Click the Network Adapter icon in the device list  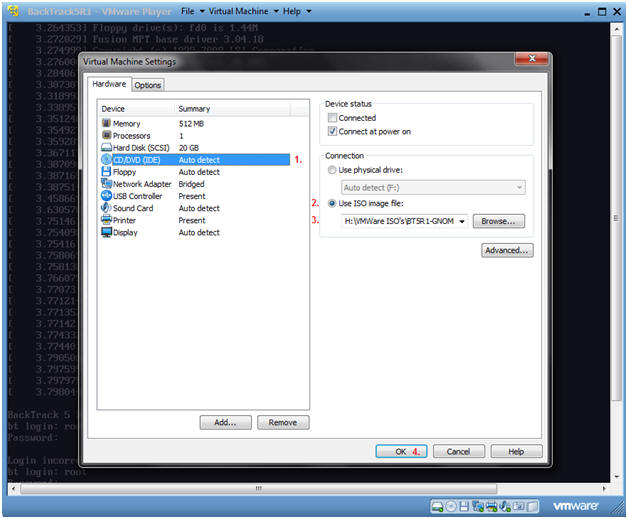point(106,183)
